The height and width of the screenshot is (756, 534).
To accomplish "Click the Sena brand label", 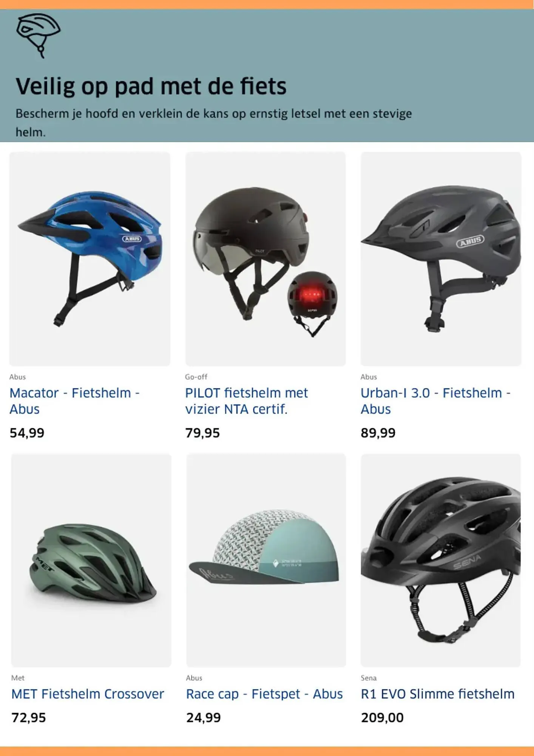I will [x=369, y=678].
